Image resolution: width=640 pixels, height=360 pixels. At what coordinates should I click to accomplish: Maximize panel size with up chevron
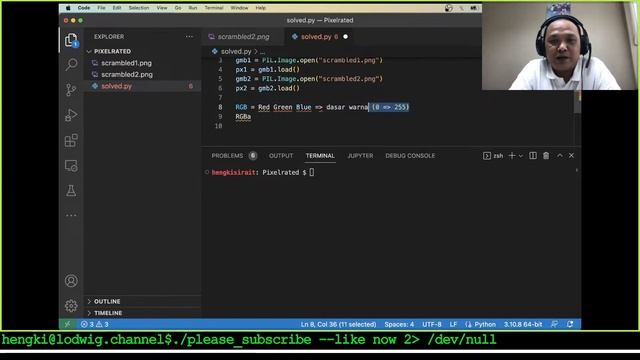coord(560,156)
